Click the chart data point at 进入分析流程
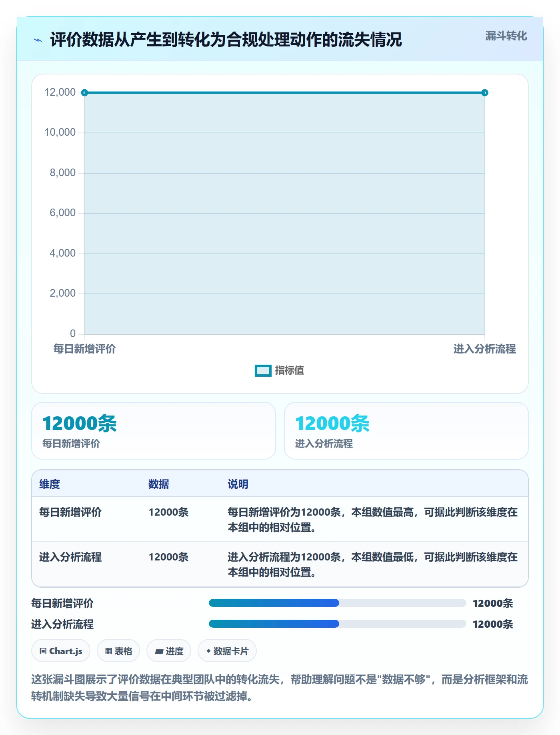This screenshot has width=560, height=735. pyautogui.click(x=485, y=93)
